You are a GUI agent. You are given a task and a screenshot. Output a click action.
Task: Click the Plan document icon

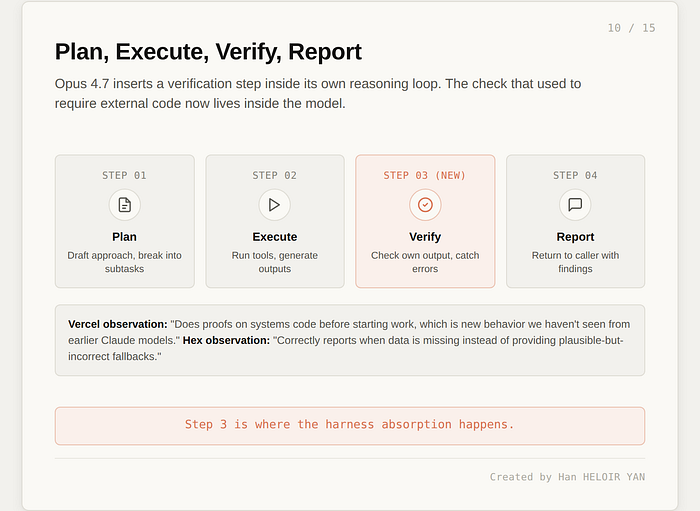[x=125, y=205]
